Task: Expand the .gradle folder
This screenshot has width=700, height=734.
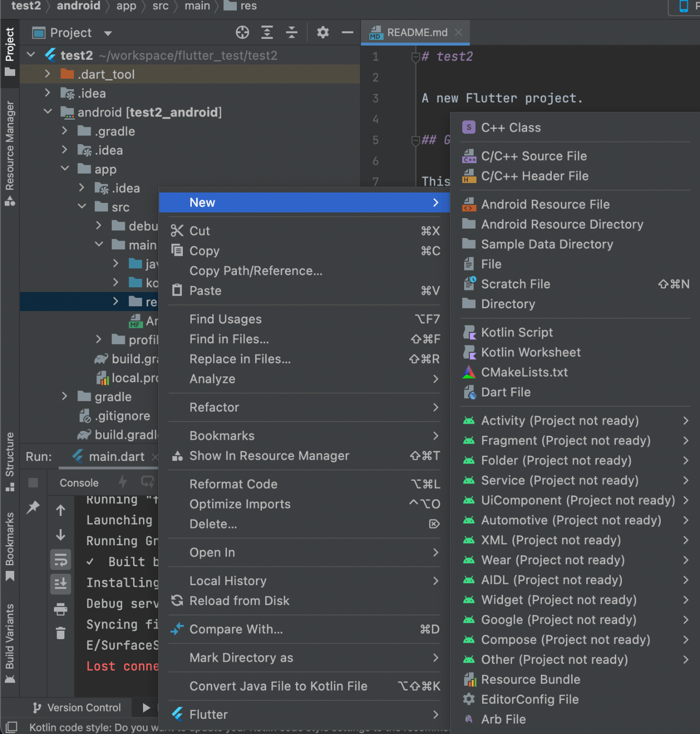Action: [x=64, y=131]
